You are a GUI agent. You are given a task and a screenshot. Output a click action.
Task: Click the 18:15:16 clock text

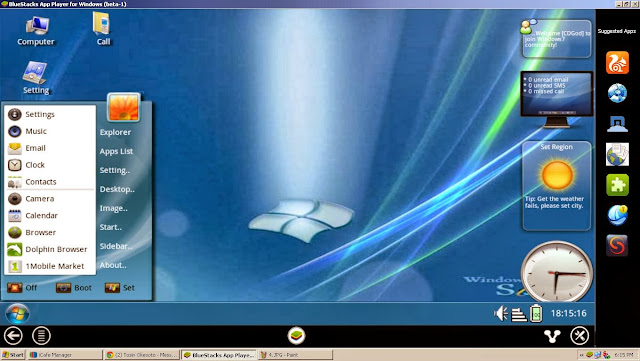[x=569, y=313]
